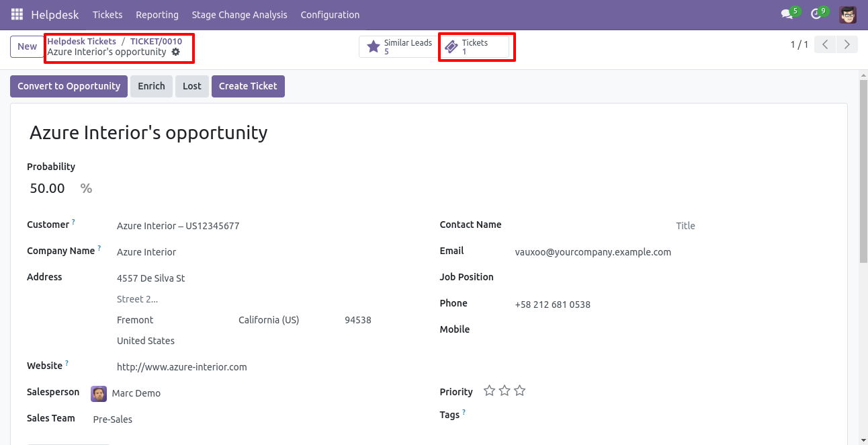Viewport: 868px width, 445px height.
Task: Click the Job Position field
Action: [672, 278]
